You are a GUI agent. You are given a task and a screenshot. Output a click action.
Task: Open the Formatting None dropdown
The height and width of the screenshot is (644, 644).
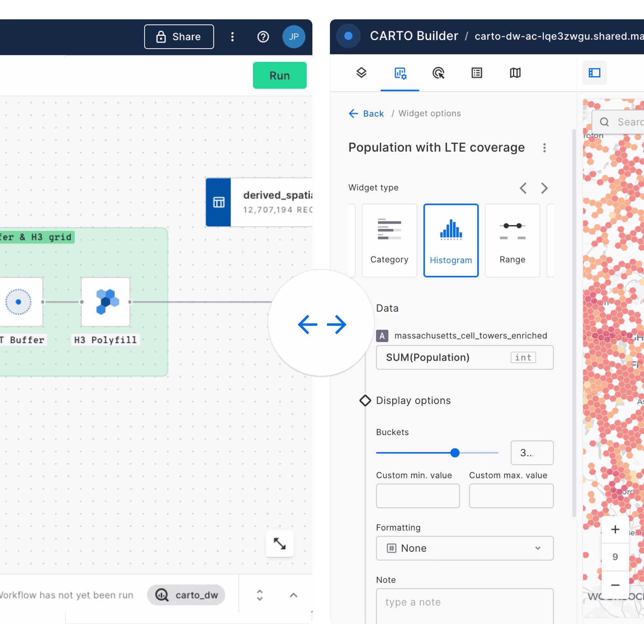[464, 548]
